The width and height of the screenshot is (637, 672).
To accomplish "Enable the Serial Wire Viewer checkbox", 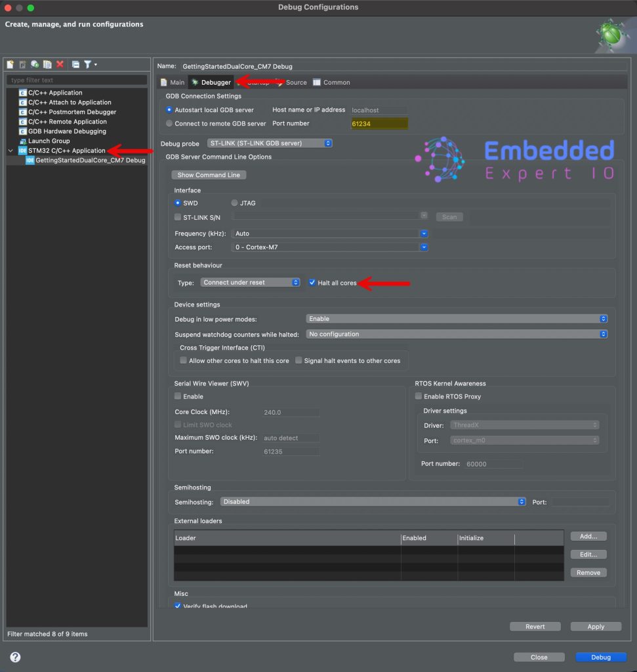I will pos(178,396).
